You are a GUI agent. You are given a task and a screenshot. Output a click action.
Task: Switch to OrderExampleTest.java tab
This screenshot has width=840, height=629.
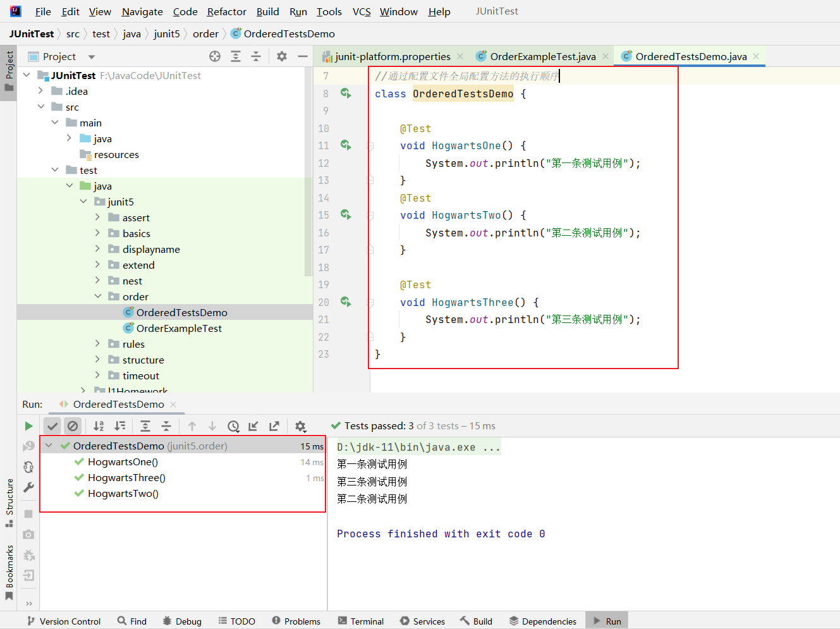(x=542, y=56)
